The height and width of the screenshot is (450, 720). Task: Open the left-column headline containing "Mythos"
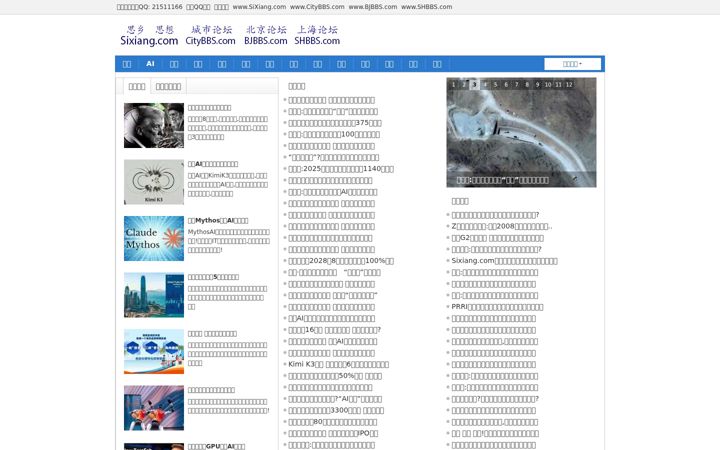[x=218, y=220]
